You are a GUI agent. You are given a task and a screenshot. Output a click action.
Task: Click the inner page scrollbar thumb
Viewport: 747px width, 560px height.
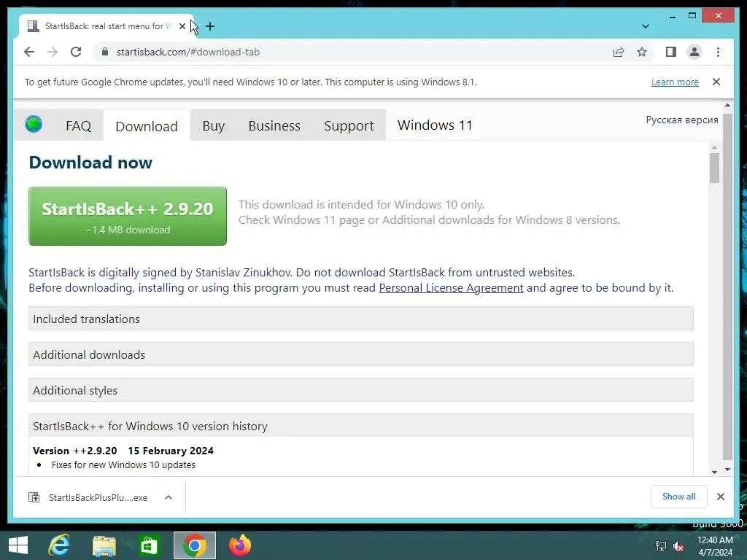coord(714,168)
